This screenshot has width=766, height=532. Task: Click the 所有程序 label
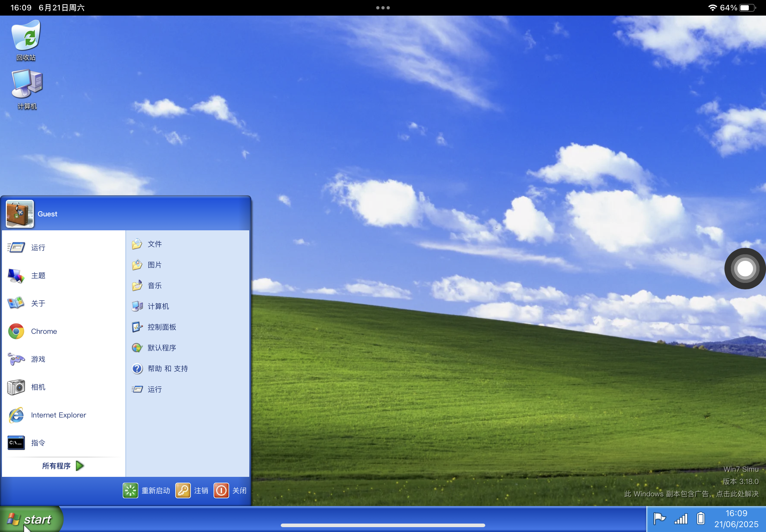point(56,466)
